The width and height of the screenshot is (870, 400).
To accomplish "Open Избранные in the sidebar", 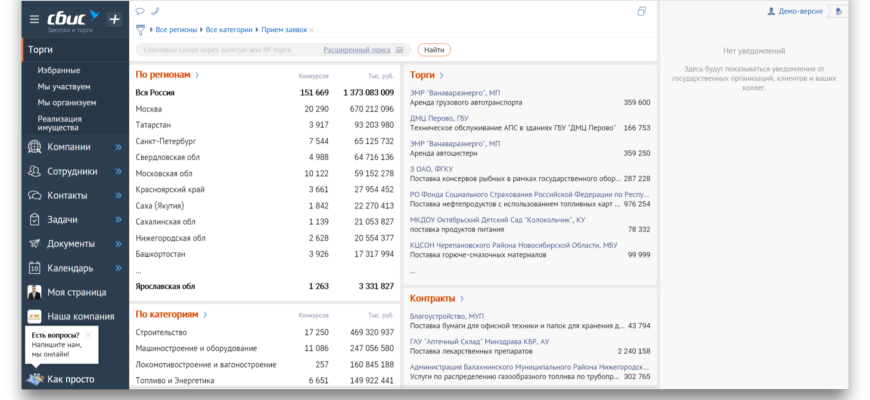I will point(59,70).
